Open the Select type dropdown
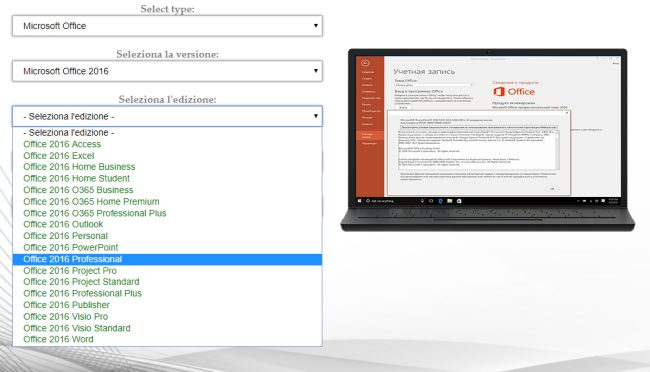Screen dimensions: 650x372 click(167, 26)
